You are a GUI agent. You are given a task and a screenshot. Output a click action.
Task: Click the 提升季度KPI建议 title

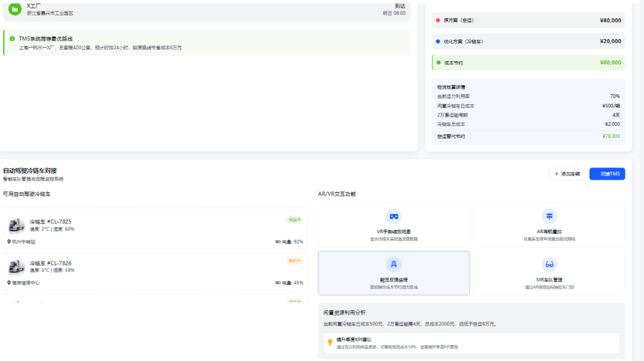354,340
